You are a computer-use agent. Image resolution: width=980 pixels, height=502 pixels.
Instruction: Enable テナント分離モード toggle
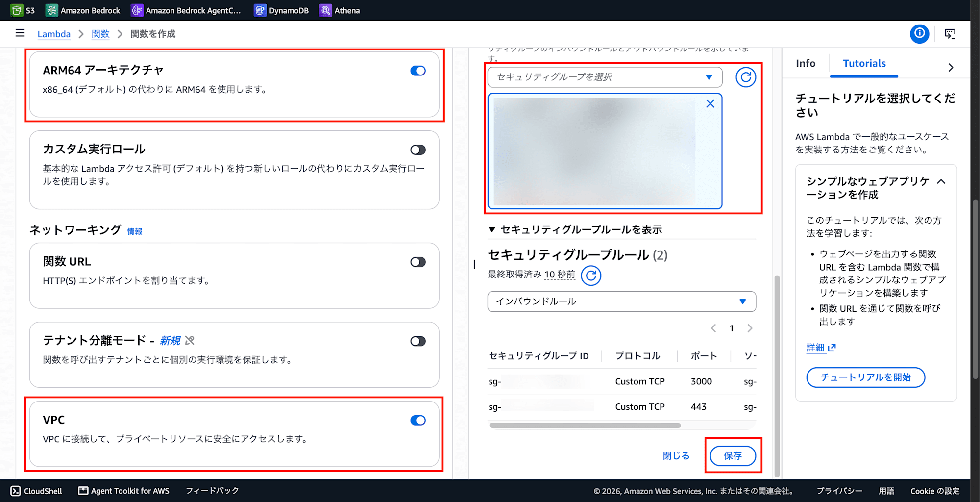(418, 341)
